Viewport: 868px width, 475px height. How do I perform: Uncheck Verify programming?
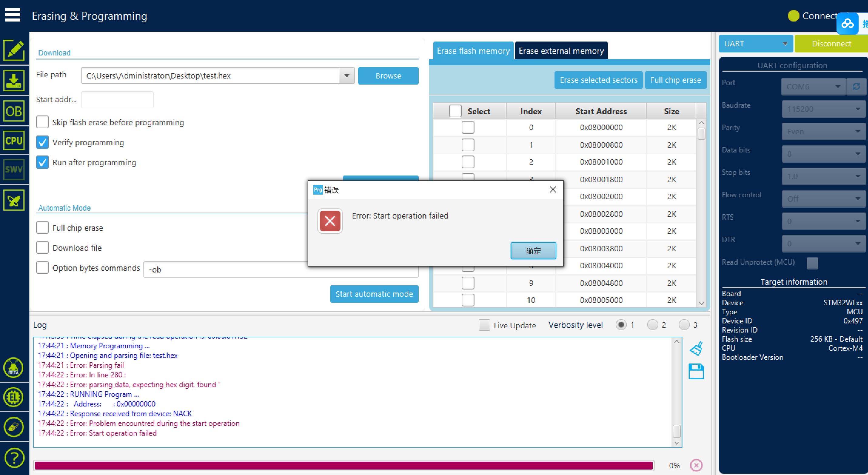(42, 142)
